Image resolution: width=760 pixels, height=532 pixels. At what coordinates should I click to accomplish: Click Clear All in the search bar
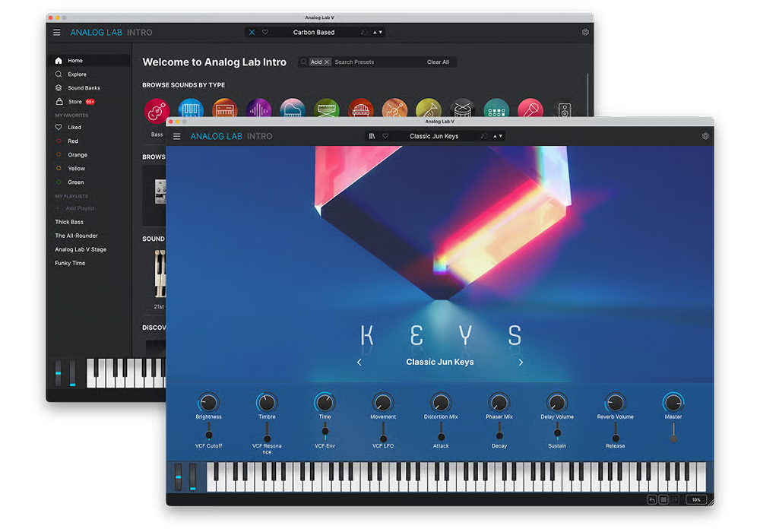[x=438, y=62]
